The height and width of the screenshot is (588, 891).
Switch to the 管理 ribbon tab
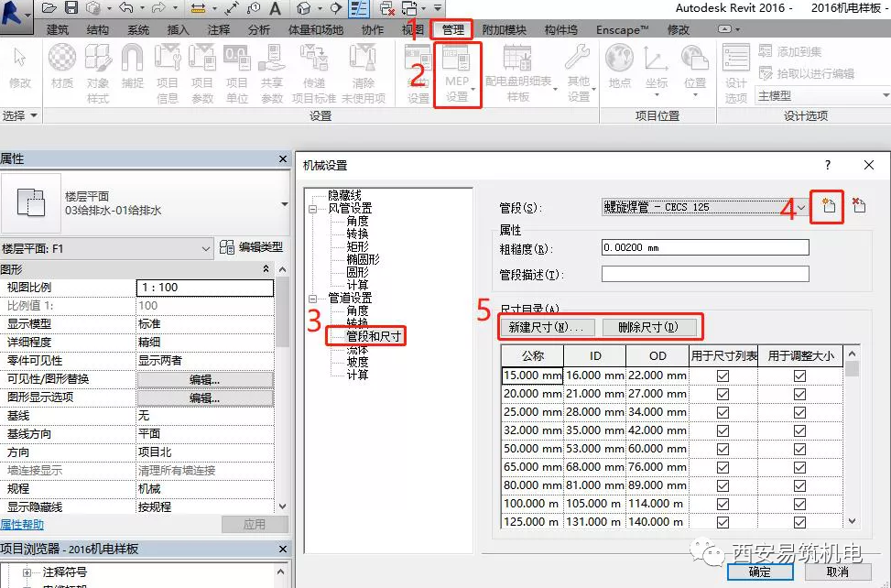[x=453, y=29]
